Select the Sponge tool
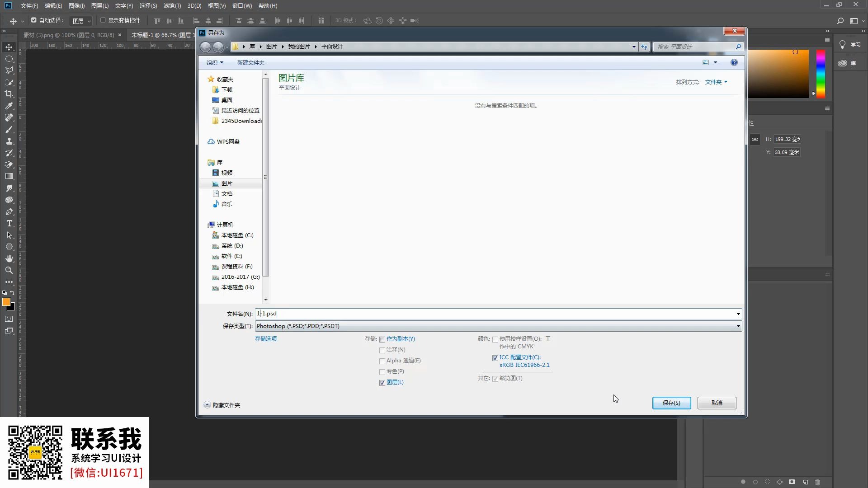The width and height of the screenshot is (868, 488). [x=9, y=200]
